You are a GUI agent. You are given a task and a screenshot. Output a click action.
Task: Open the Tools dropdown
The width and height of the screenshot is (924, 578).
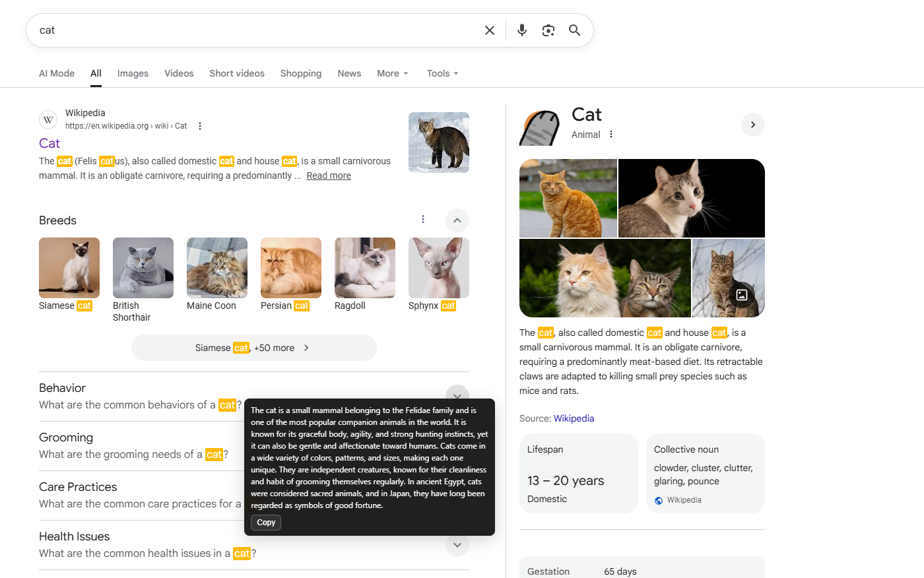coord(442,73)
